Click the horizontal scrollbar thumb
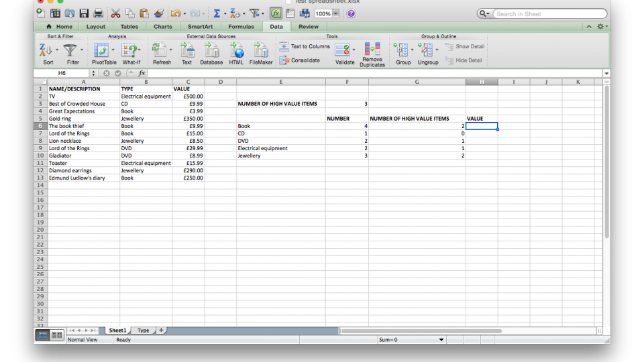The image size is (644, 362). pos(421,330)
